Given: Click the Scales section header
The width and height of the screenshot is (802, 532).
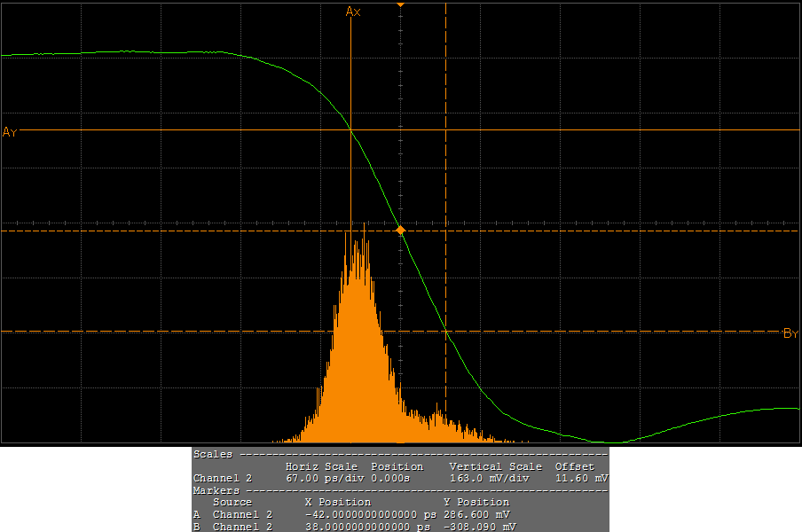Looking at the screenshot, I should click(x=213, y=454).
